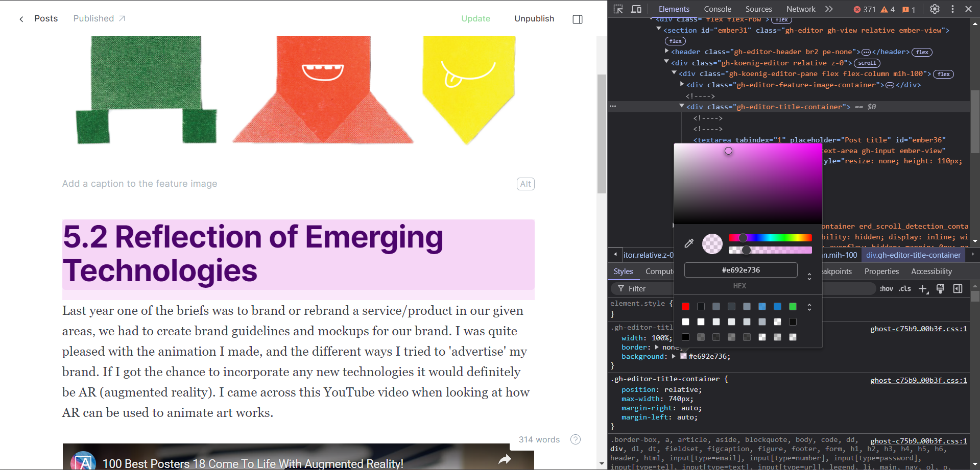Expand the header gh-editor-header node
Image resolution: width=980 pixels, height=470 pixels.
pyautogui.click(x=667, y=51)
